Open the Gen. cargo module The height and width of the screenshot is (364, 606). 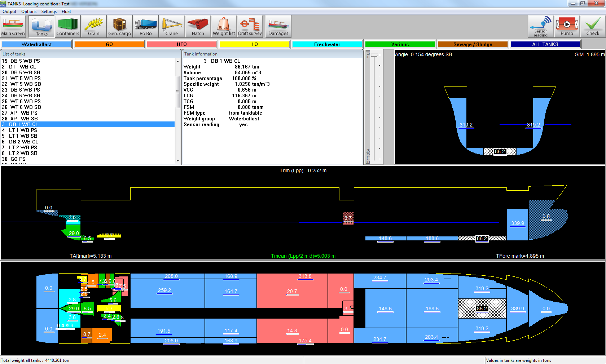(120, 26)
